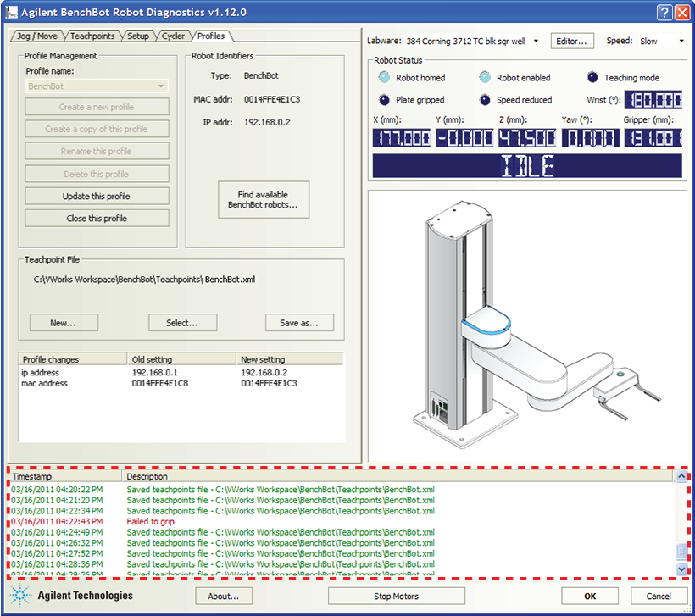Select the Cycler tab
695x616 pixels.
tap(173, 36)
